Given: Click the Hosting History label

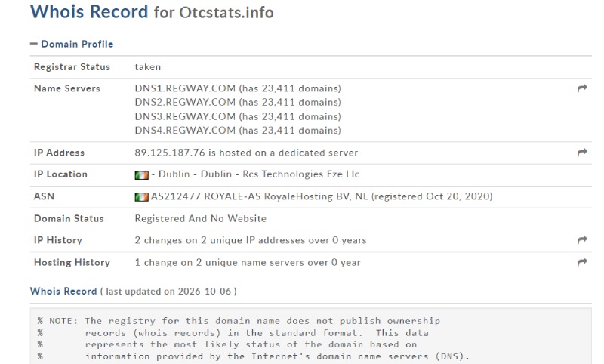Looking at the screenshot, I should [x=72, y=262].
